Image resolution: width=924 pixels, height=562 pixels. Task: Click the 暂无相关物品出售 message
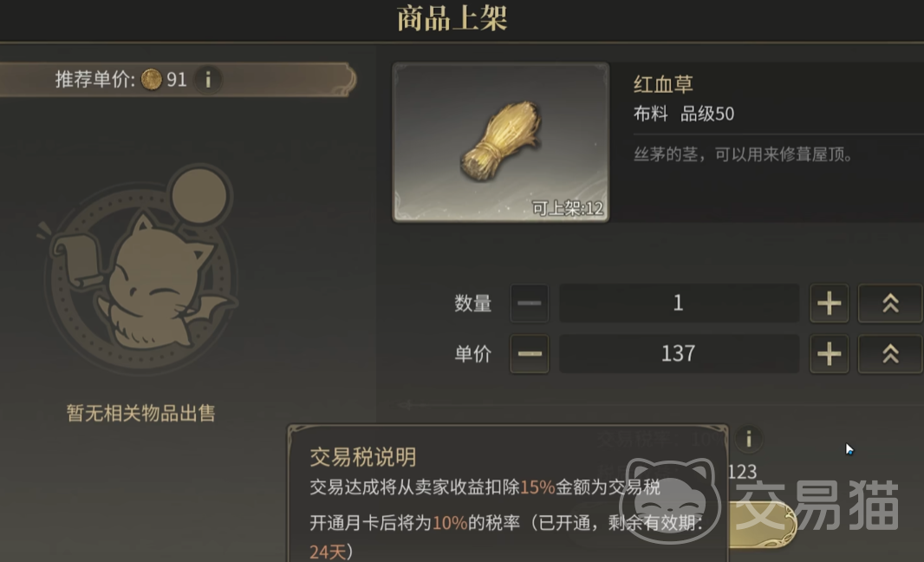tap(140, 413)
